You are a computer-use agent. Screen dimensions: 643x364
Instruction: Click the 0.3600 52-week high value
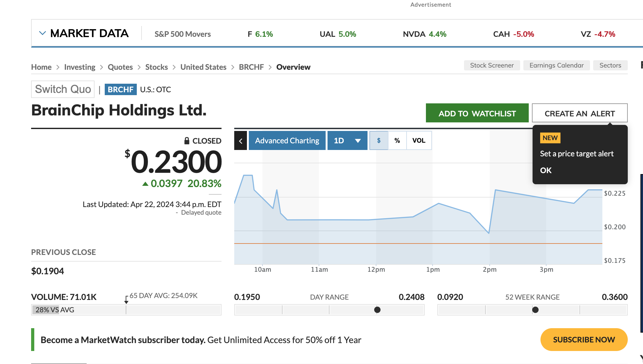click(x=615, y=297)
